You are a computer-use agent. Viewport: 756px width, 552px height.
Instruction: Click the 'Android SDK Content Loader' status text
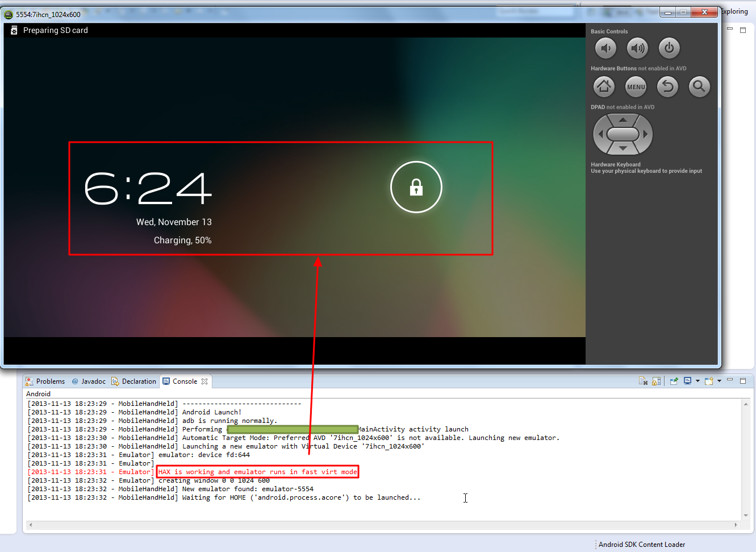642,545
